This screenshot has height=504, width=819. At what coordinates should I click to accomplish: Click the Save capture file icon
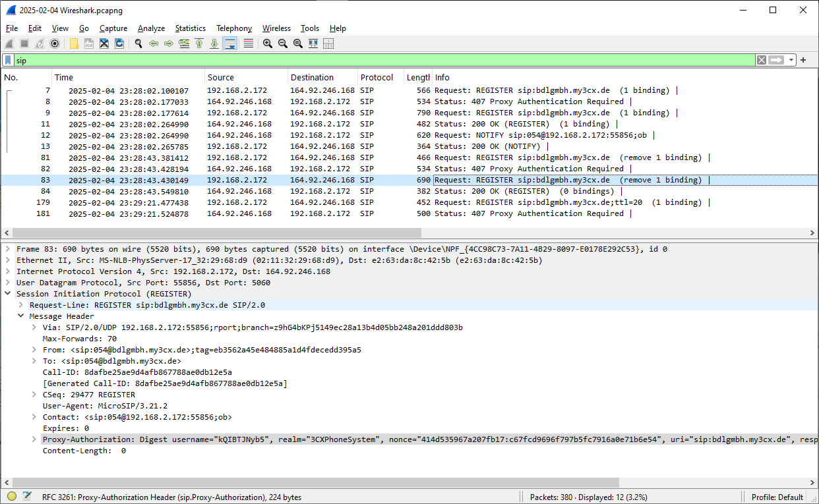pos(89,43)
